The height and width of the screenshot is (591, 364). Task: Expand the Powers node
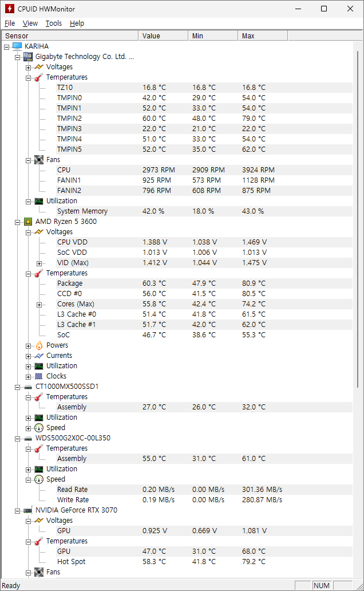[x=28, y=346]
